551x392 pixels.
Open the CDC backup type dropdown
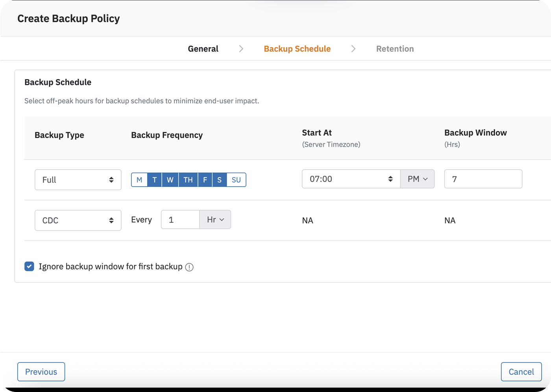(78, 220)
